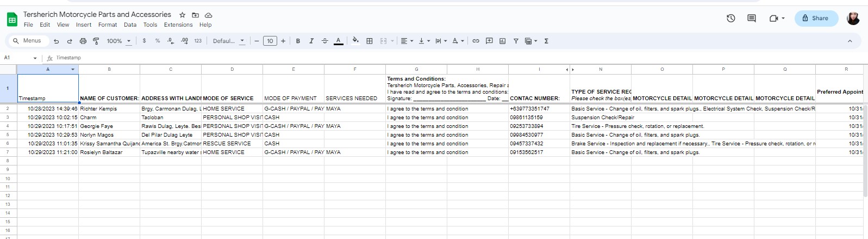Open version history clock icon
Viewport: 868px width, 239px height.
point(731,18)
